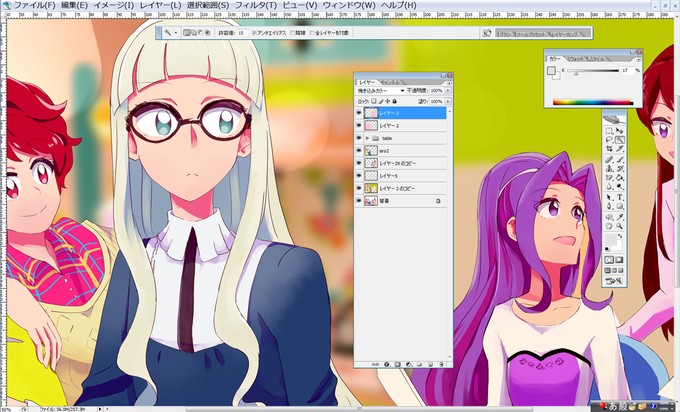Select the Hand tool
This screenshot has height=412, width=680.
pos(609,226)
